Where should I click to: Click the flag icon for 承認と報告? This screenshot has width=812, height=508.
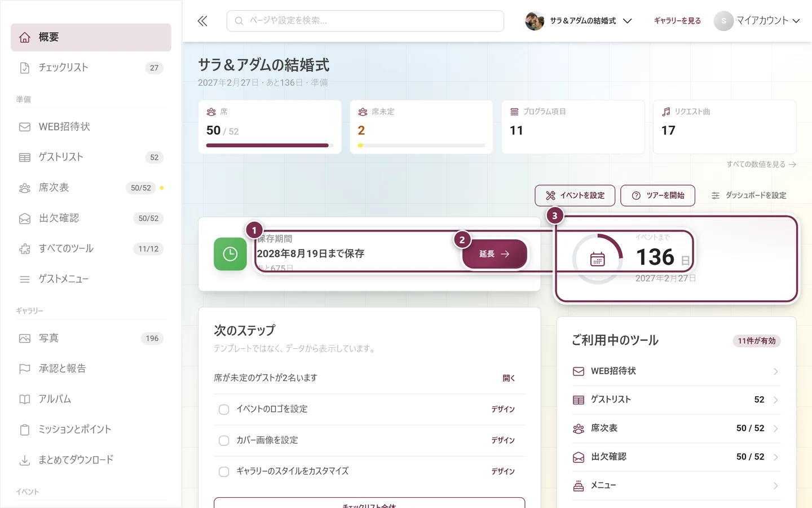click(25, 369)
